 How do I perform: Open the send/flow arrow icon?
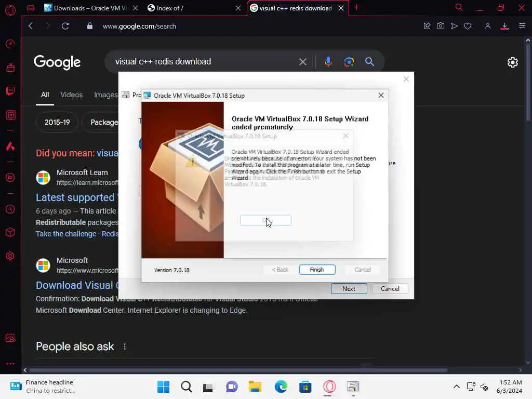coord(454,26)
